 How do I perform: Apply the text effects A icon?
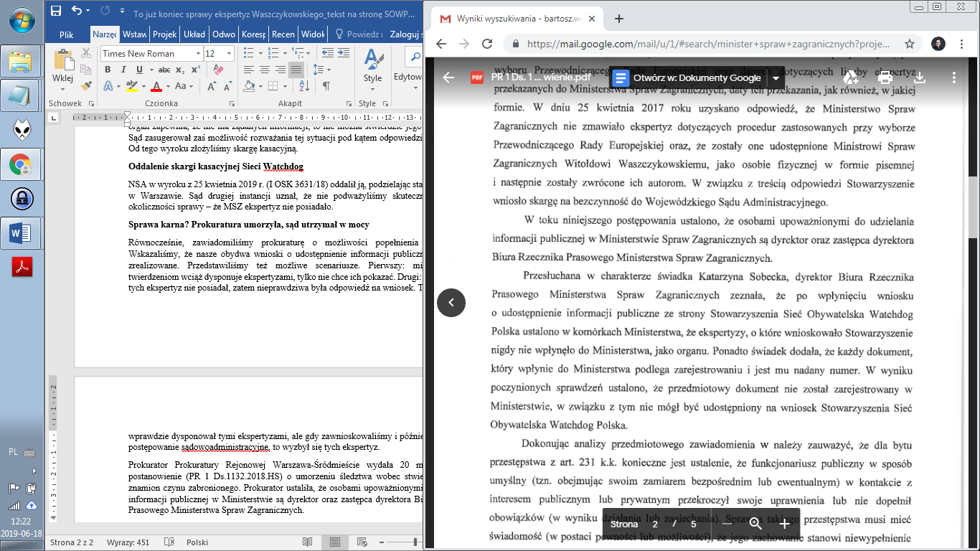[108, 86]
